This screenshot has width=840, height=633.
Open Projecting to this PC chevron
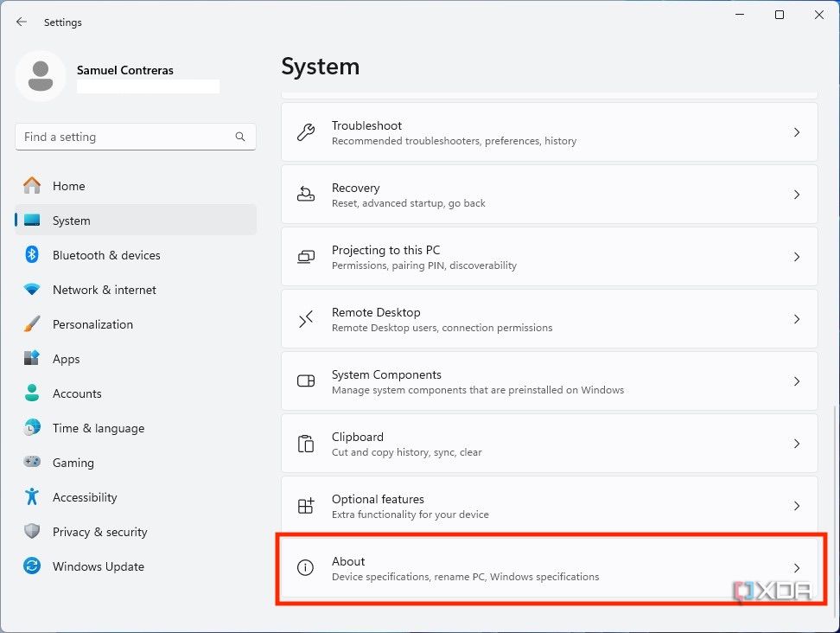[797, 257]
